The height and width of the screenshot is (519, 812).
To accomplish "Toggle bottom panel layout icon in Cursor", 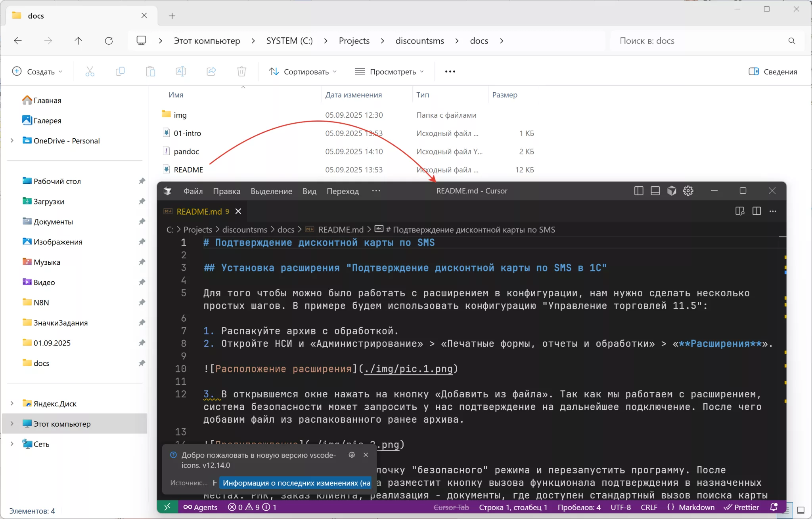I will coord(655,191).
